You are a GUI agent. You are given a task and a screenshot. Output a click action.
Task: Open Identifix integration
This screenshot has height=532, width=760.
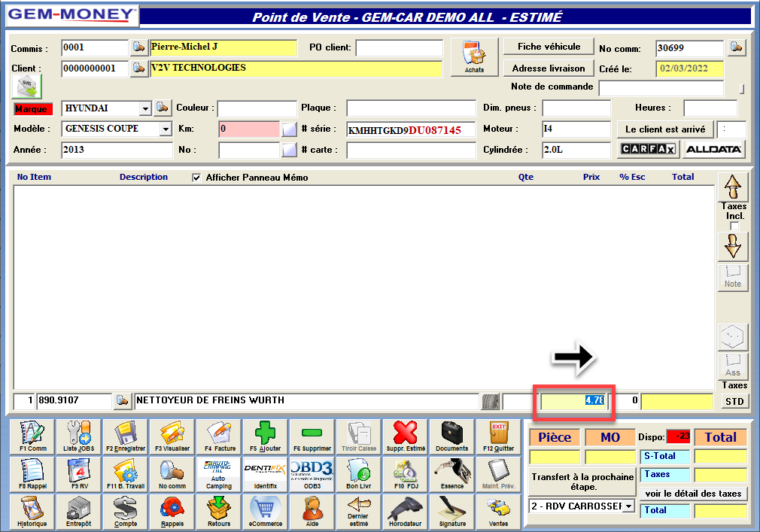265,474
